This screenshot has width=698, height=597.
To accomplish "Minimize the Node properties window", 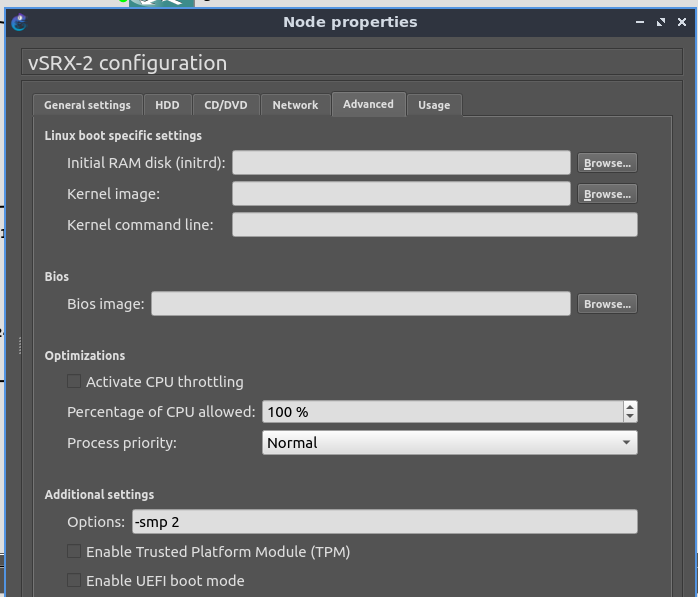I will coord(640,22).
